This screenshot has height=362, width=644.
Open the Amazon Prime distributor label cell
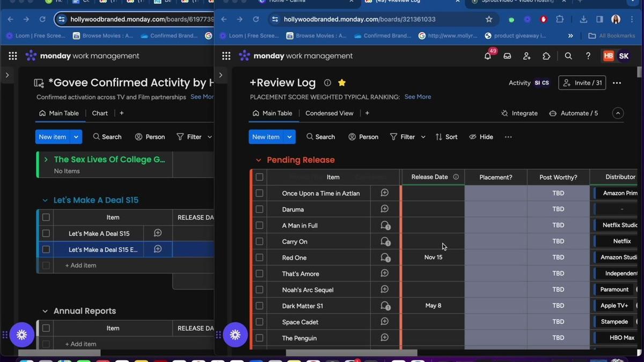pos(616,193)
